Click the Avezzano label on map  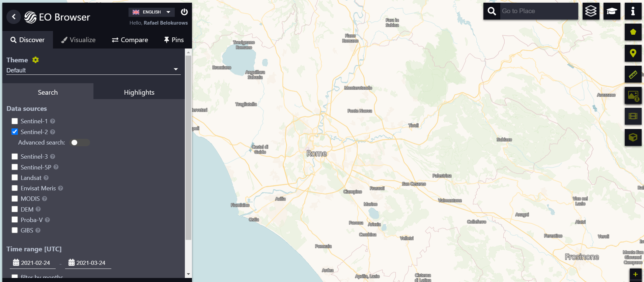click(606, 95)
